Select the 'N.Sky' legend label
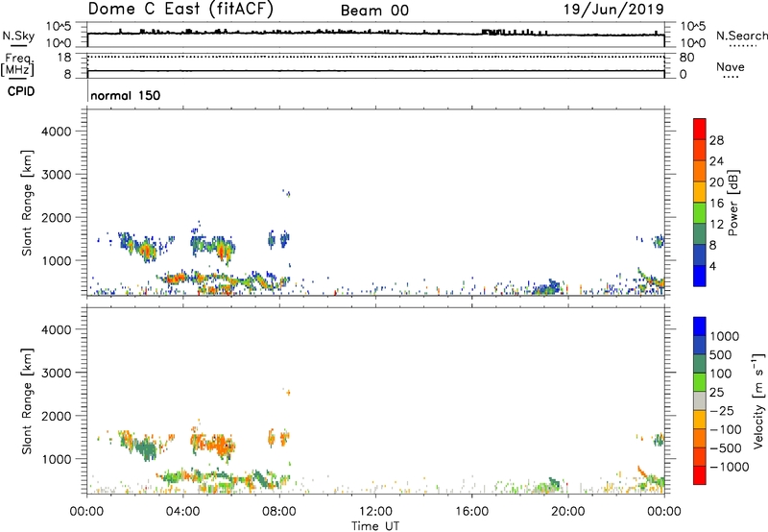The image size is (768, 532). [x=18, y=36]
